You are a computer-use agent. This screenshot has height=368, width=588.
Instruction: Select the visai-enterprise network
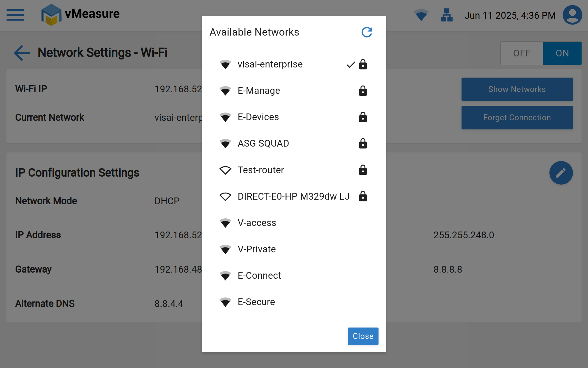coord(270,64)
